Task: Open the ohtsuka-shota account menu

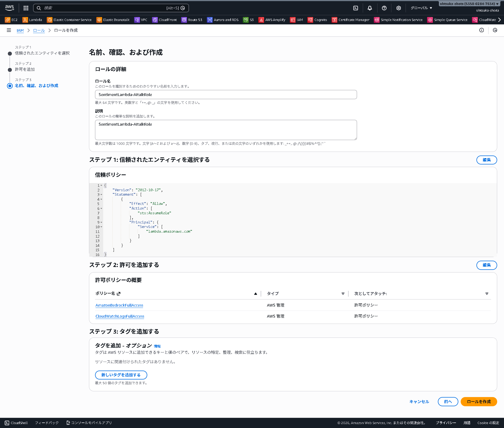Action: click(x=470, y=4)
